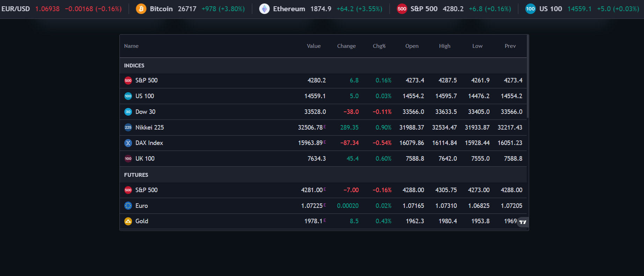Open the Bitcoin ticker link
The height and width of the screenshot is (276, 644).
tap(190, 9)
